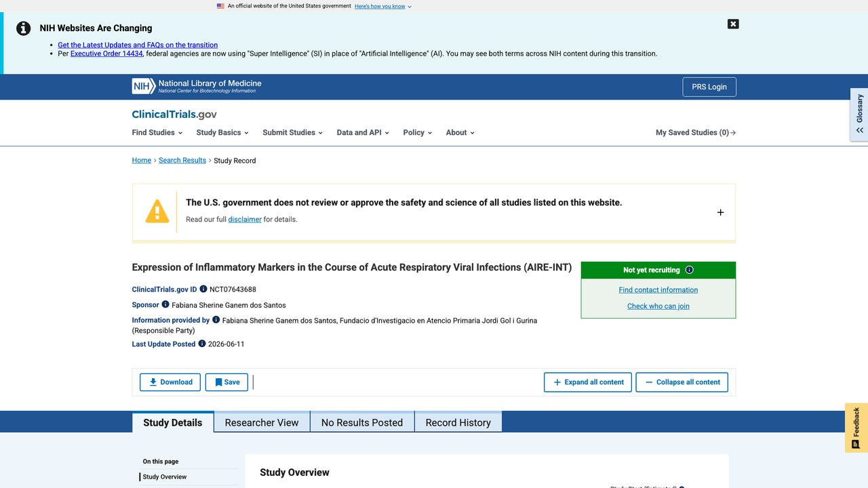Click info icon next to Last Update Posted
The height and width of the screenshot is (488, 868).
[202, 344]
